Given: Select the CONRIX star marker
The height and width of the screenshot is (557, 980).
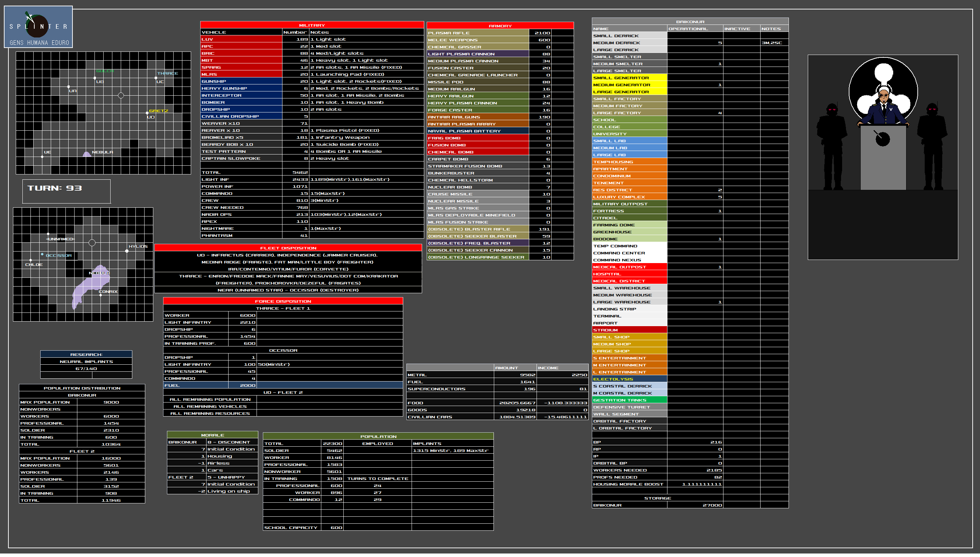Looking at the screenshot, I should pyautogui.click(x=100, y=295).
